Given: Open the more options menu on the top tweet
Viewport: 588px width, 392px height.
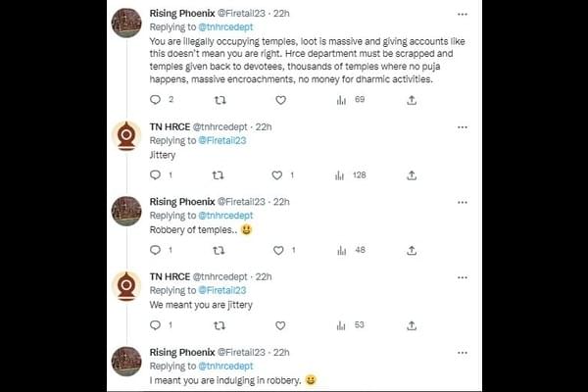Looking at the screenshot, I should pyautogui.click(x=463, y=14).
